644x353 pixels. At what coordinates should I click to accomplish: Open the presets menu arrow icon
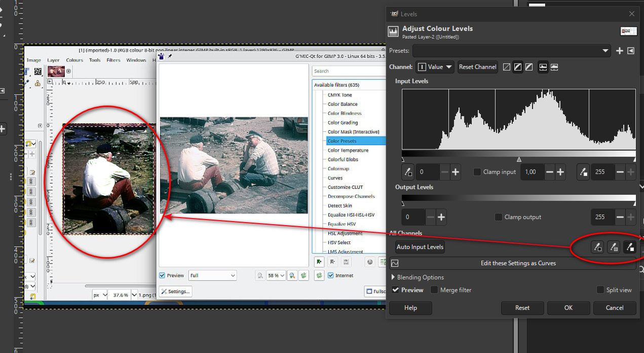(631, 51)
